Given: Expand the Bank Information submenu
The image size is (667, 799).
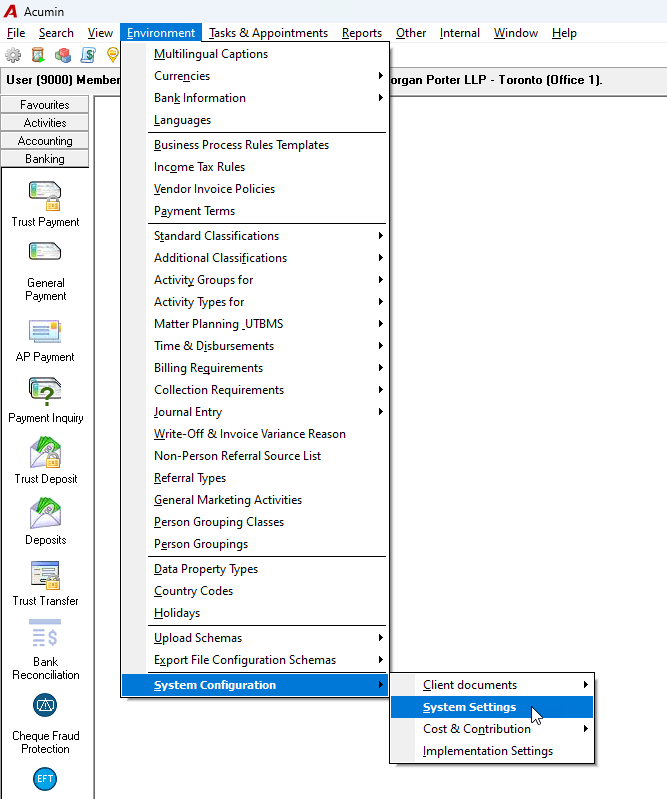Looking at the screenshot, I should point(255,98).
